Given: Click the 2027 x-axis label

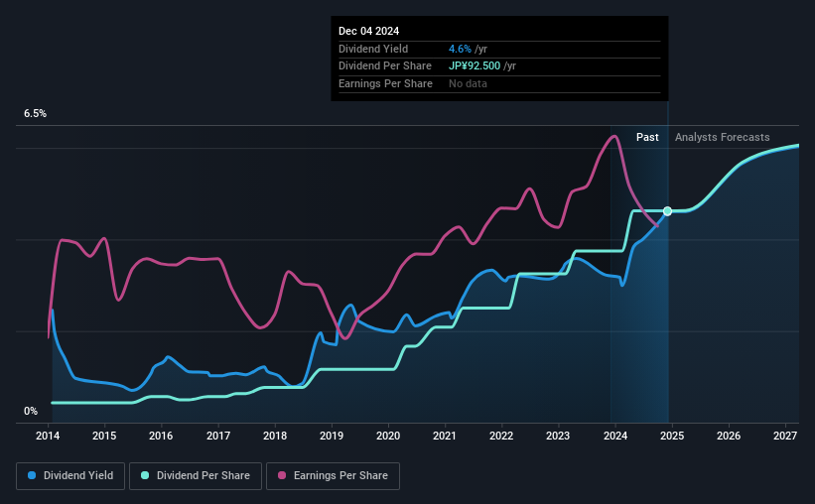Looking at the screenshot, I should pyautogui.click(x=785, y=436).
